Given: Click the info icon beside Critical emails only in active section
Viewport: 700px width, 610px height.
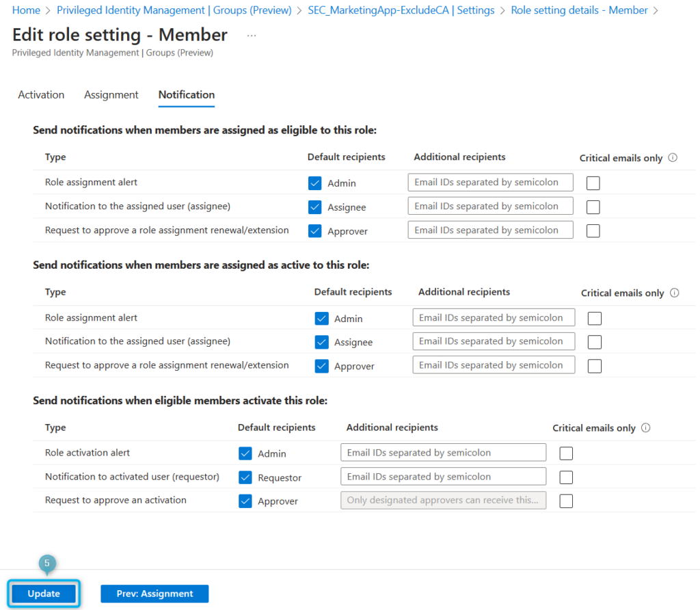Looking at the screenshot, I should click(x=676, y=293).
